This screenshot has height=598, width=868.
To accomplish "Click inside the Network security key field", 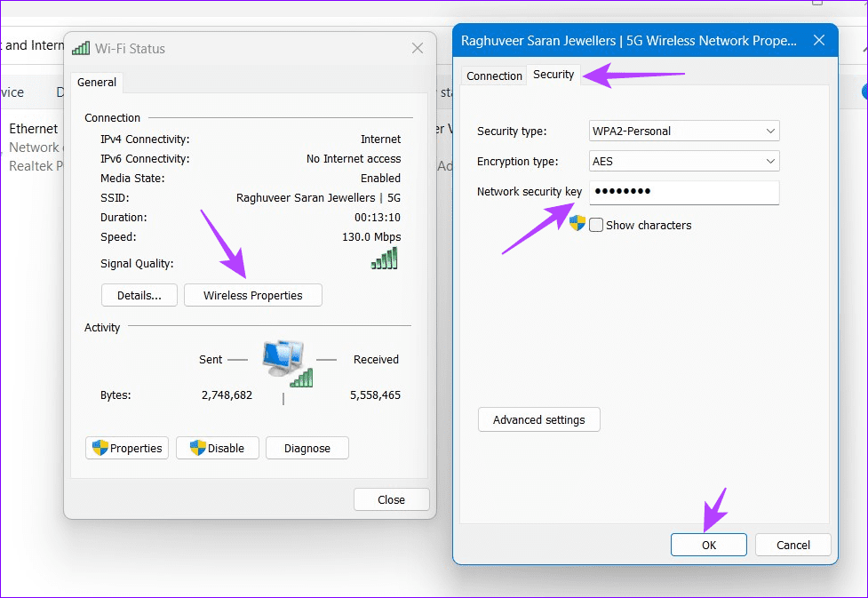I will (683, 193).
